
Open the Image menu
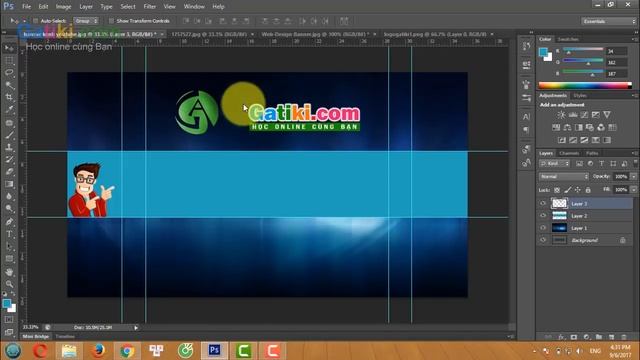pyautogui.click(x=63, y=7)
